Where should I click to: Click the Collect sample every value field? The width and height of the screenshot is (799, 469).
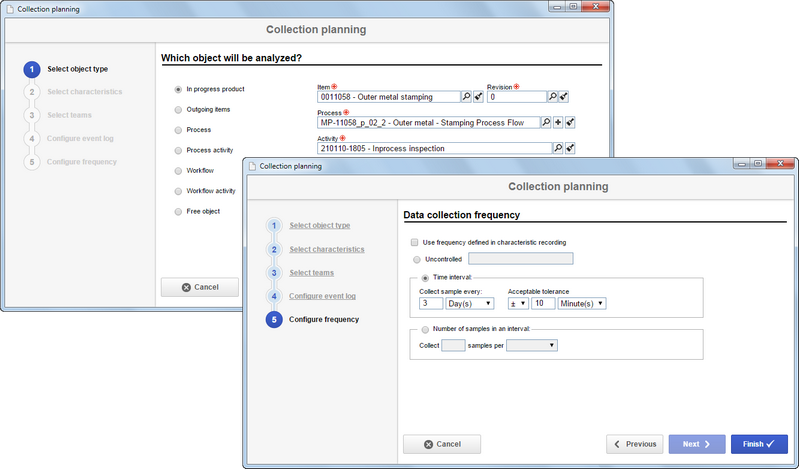click(431, 303)
